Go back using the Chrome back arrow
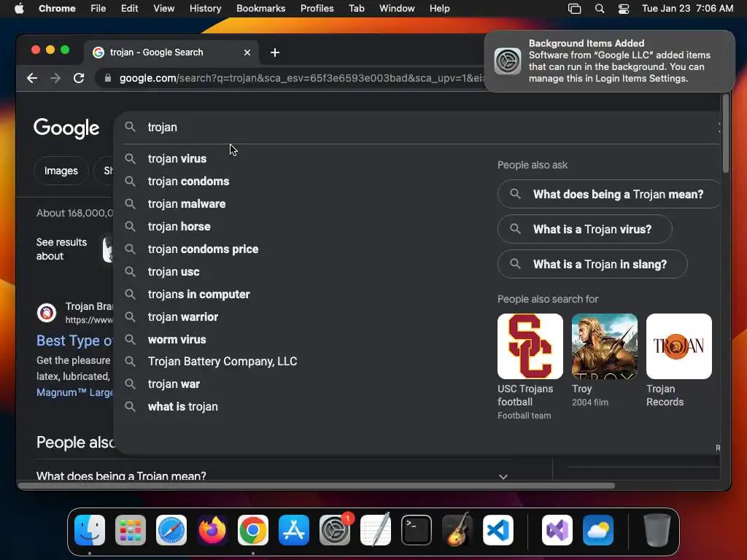The image size is (747, 560). [x=32, y=78]
